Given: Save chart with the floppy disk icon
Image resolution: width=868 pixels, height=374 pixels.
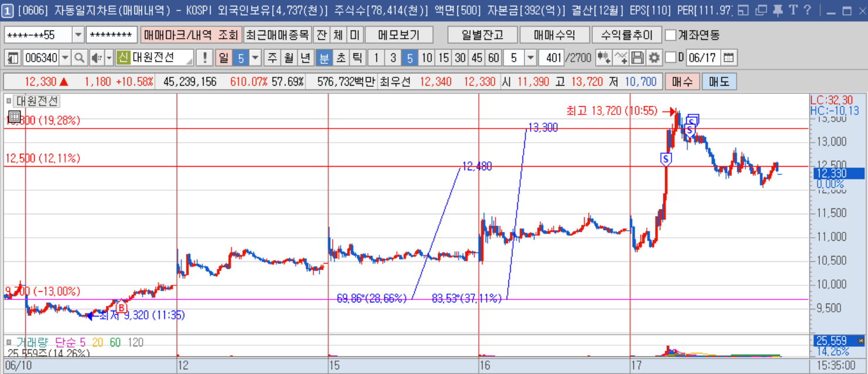Looking at the screenshot, I should point(638,58).
